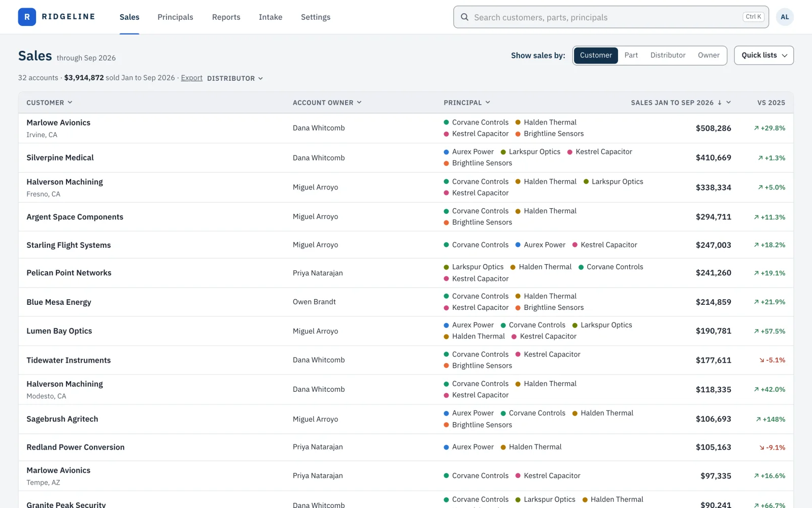Expand the DISTRIBUTOR filter dropdown
The height and width of the screenshot is (508, 812).
click(235, 78)
